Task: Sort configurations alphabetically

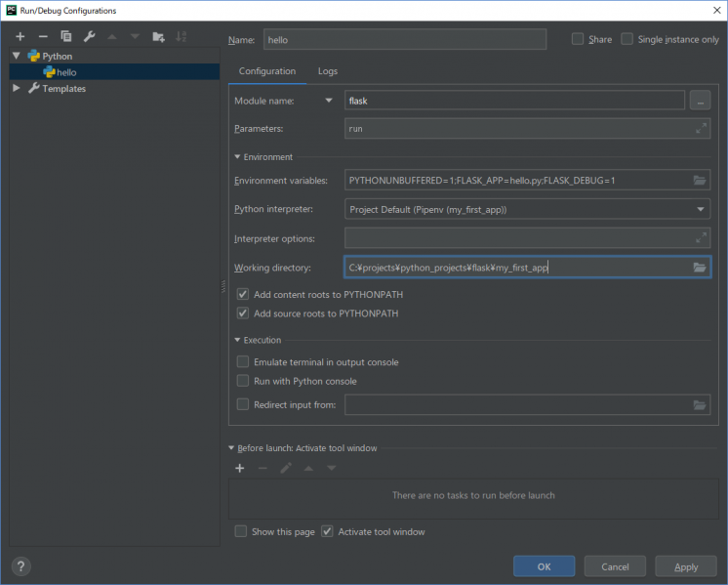Action: [182, 36]
